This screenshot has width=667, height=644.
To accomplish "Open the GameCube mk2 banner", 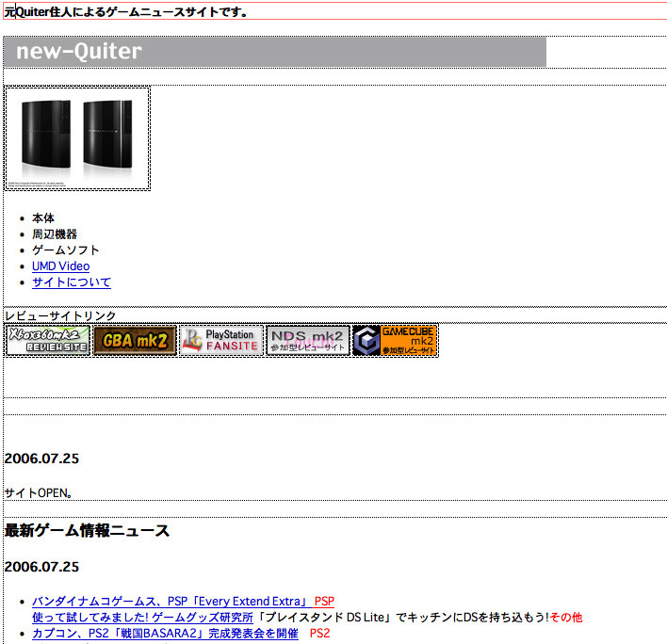I will tap(396, 341).
